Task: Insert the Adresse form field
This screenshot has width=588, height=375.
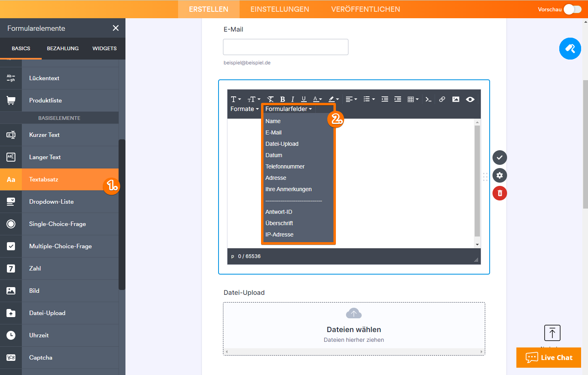Action: coord(299,178)
